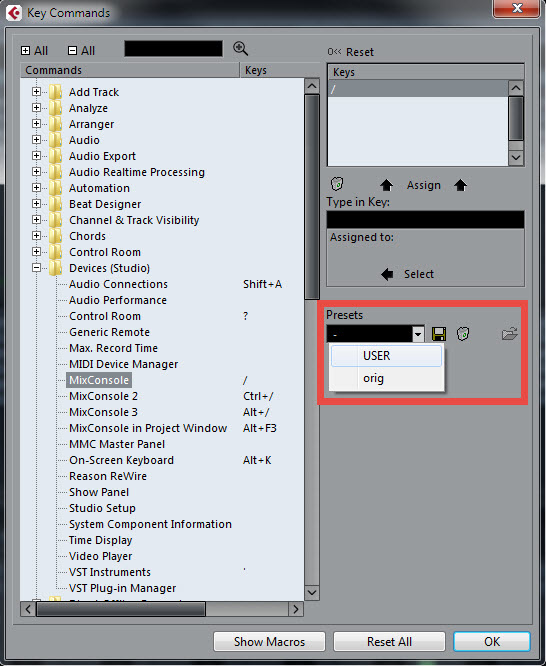
Task: Click the Reset All button
Action: point(389,641)
